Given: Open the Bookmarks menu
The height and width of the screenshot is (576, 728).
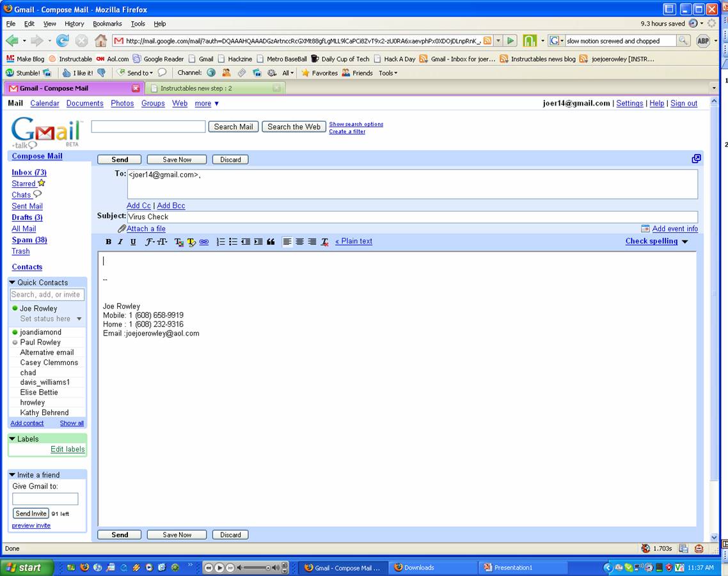Looking at the screenshot, I should point(107,24).
